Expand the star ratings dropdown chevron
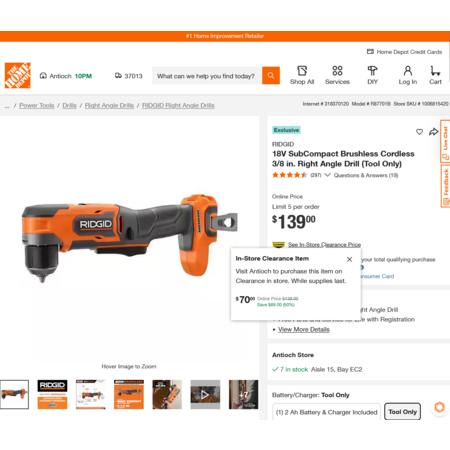 click(x=327, y=175)
